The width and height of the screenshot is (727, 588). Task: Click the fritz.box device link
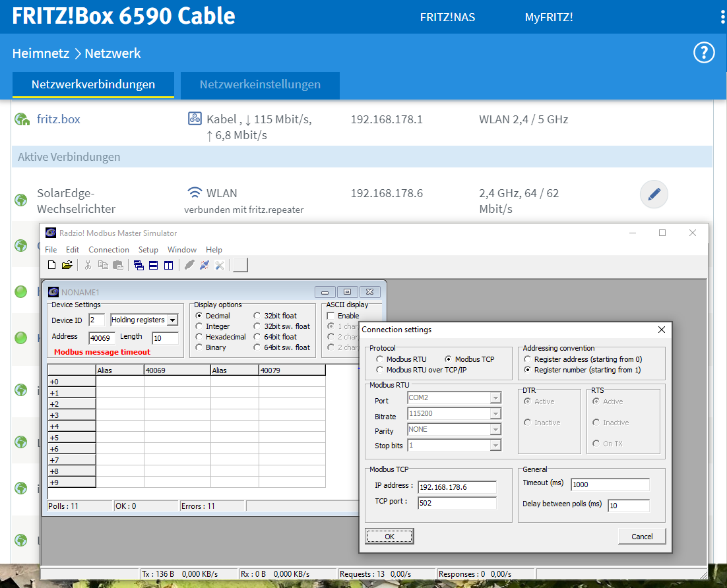coord(59,119)
